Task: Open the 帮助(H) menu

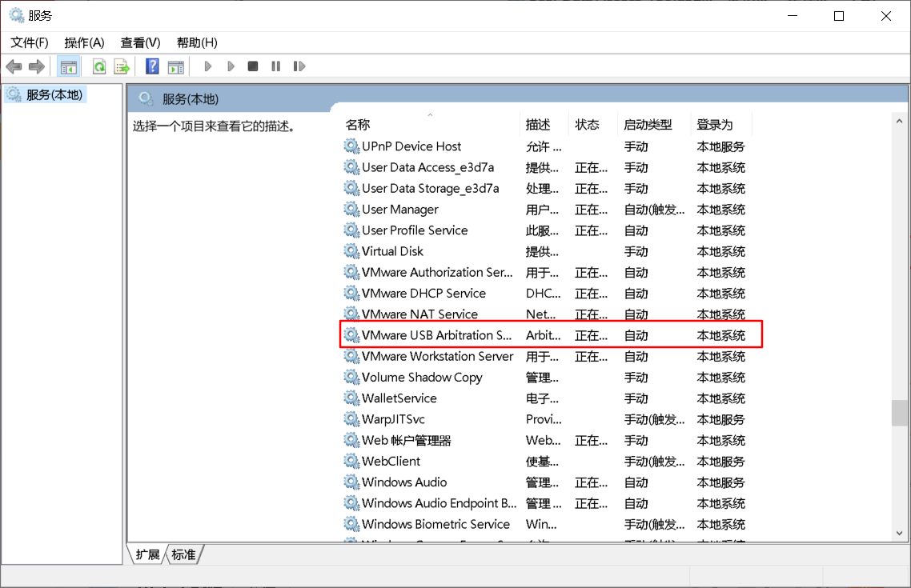Action: click(197, 42)
